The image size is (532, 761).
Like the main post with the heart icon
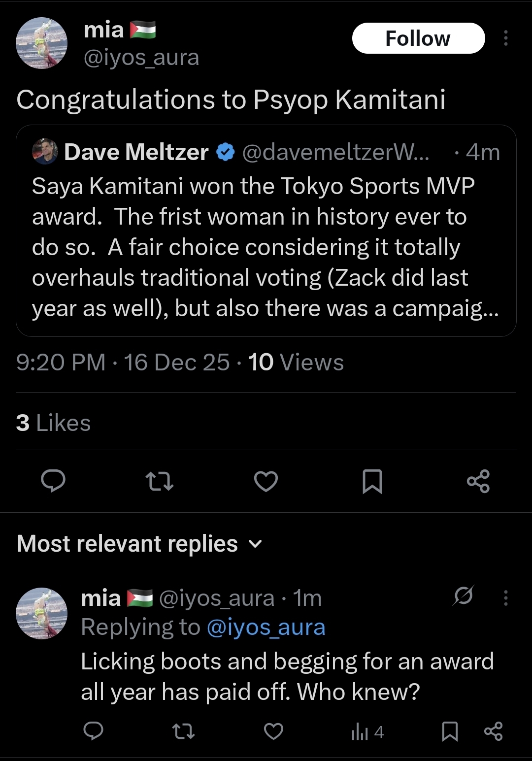pos(266,481)
